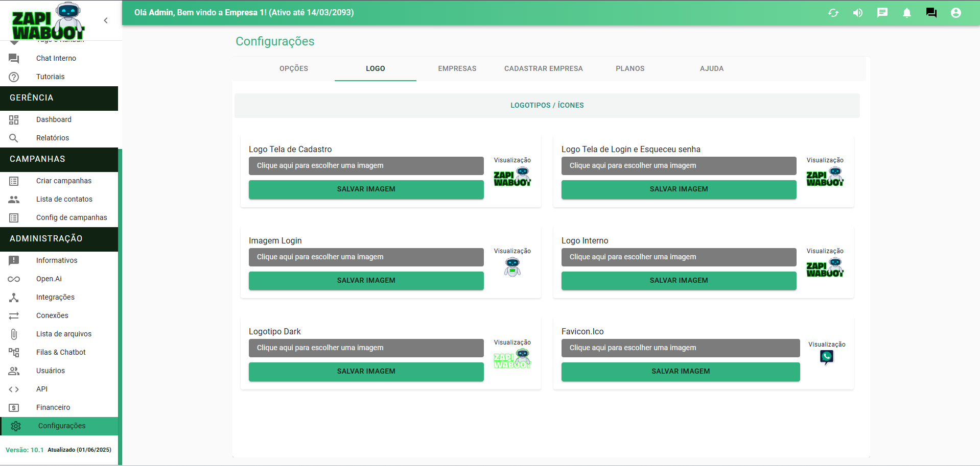Click the Configurações gear icon
Screen dimensions: 980x466
(x=16, y=426)
